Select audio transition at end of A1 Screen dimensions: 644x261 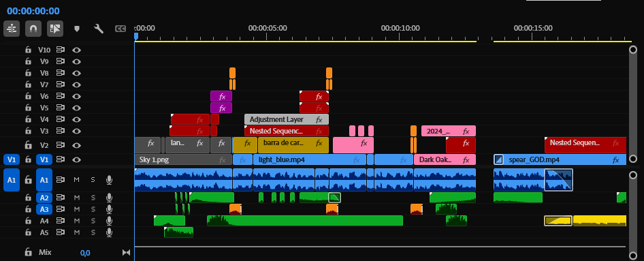click(x=559, y=180)
